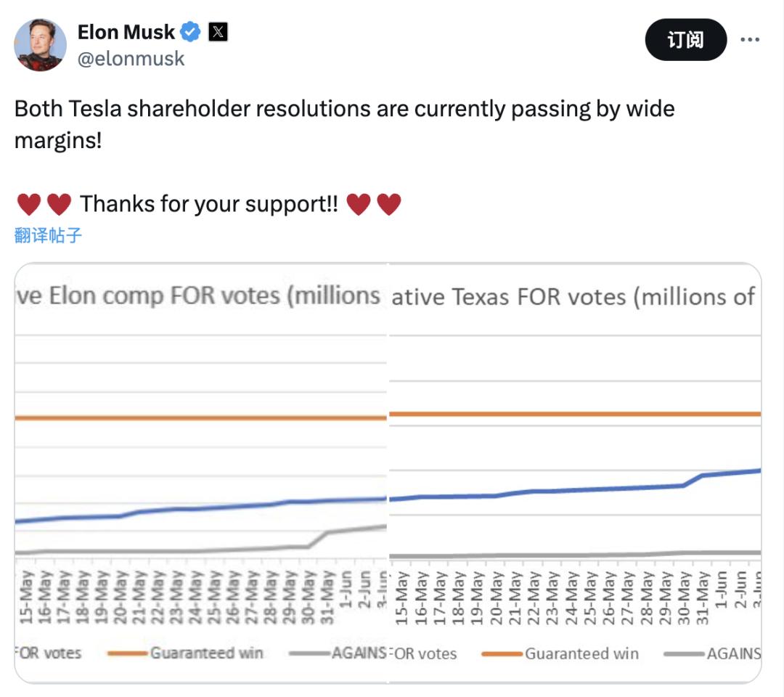Screen dimensions: 784x697
Task: Click gray AGAINST legend line in right chart
Action: click(x=684, y=654)
